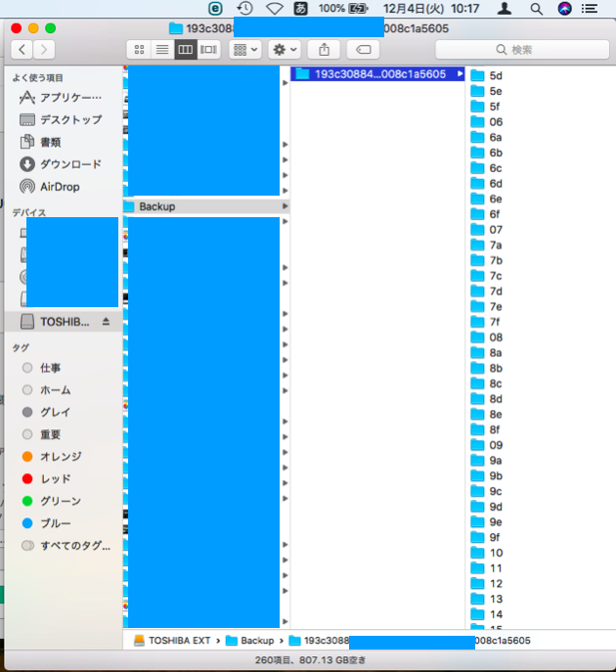This screenshot has width=616, height=672.
Task: Open folder 6a
Action: pyautogui.click(x=486, y=138)
